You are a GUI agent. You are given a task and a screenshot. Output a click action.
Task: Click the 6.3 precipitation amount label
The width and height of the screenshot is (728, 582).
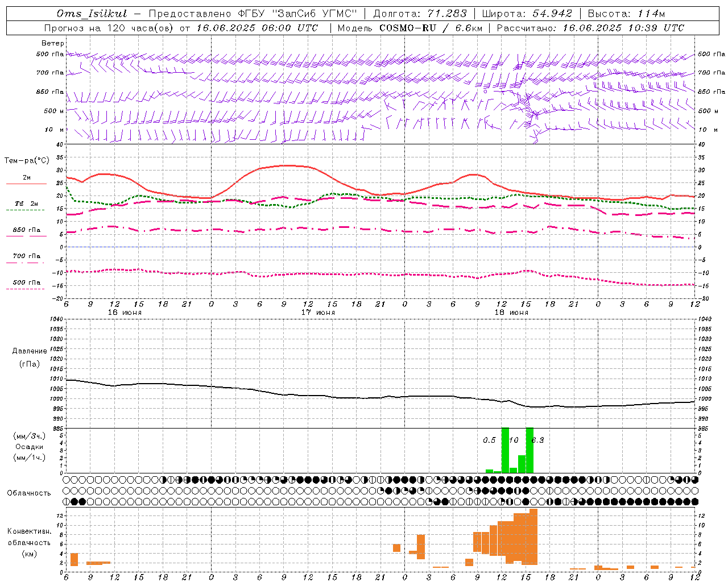pos(537,440)
